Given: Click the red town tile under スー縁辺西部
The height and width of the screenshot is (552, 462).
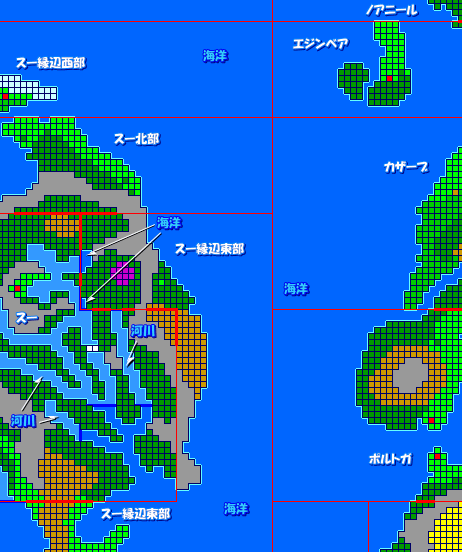Looking at the screenshot, I should [5, 96].
